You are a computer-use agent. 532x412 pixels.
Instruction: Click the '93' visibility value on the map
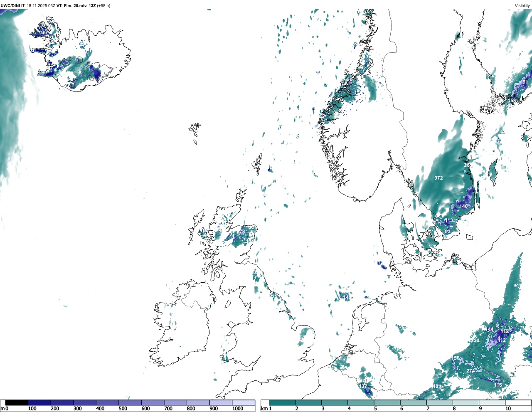point(448,232)
